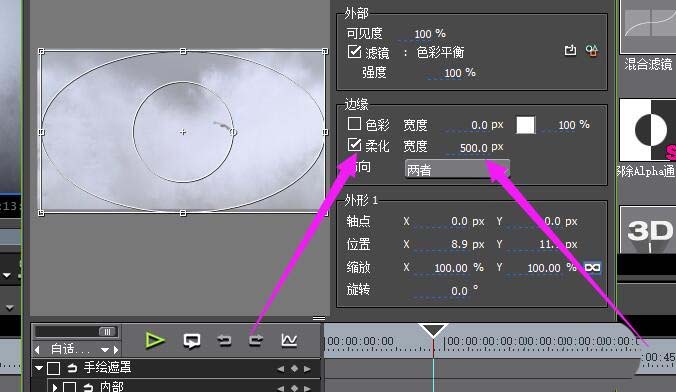Click the top-center handle of the mask box
The image size is (676, 392).
(183, 51)
